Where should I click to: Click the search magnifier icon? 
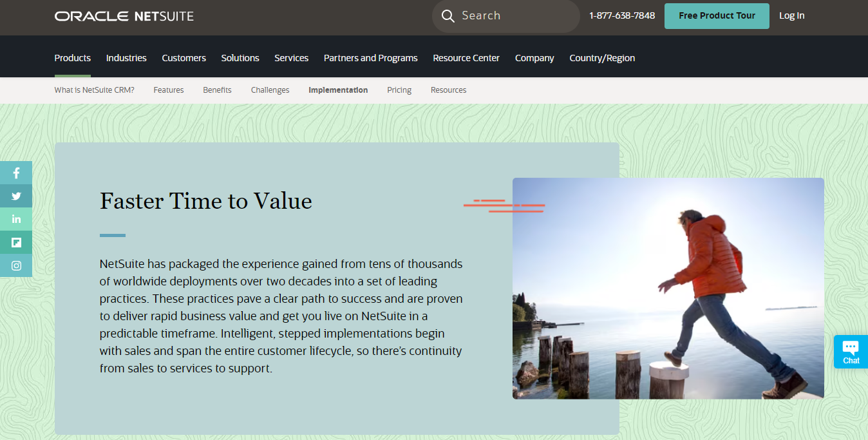pos(448,16)
